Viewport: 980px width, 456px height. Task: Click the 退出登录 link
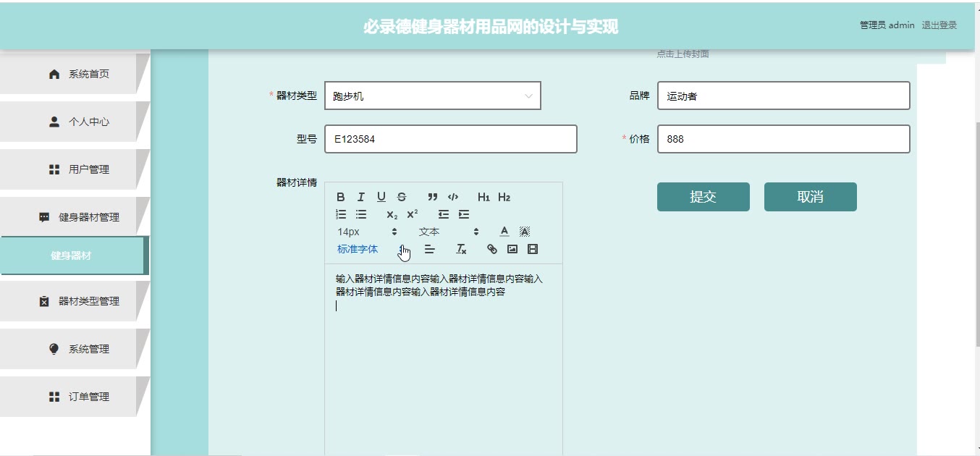[x=939, y=25]
